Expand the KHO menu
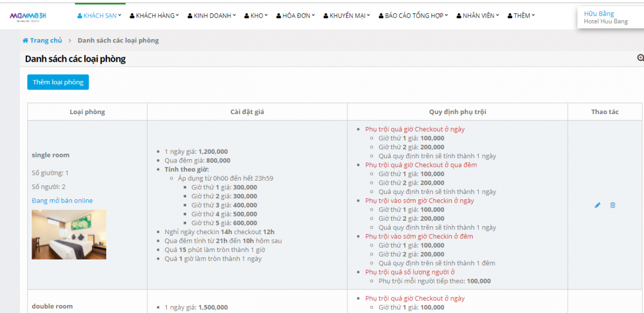 (x=256, y=16)
